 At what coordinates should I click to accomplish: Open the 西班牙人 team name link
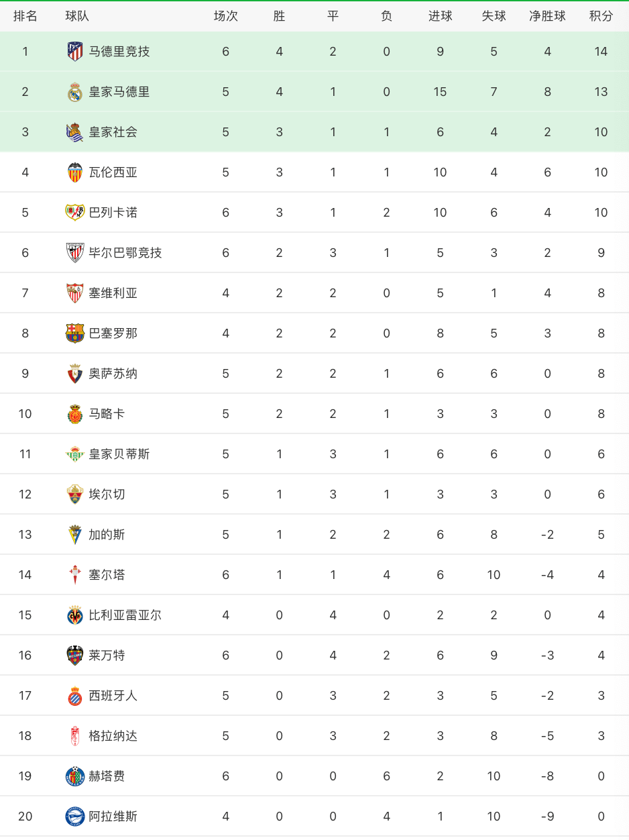(x=113, y=696)
